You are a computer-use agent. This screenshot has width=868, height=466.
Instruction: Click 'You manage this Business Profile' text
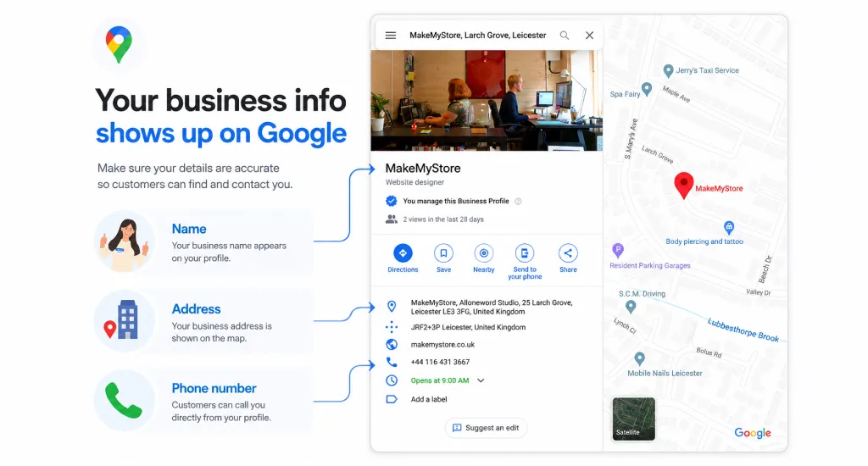pyautogui.click(x=455, y=202)
